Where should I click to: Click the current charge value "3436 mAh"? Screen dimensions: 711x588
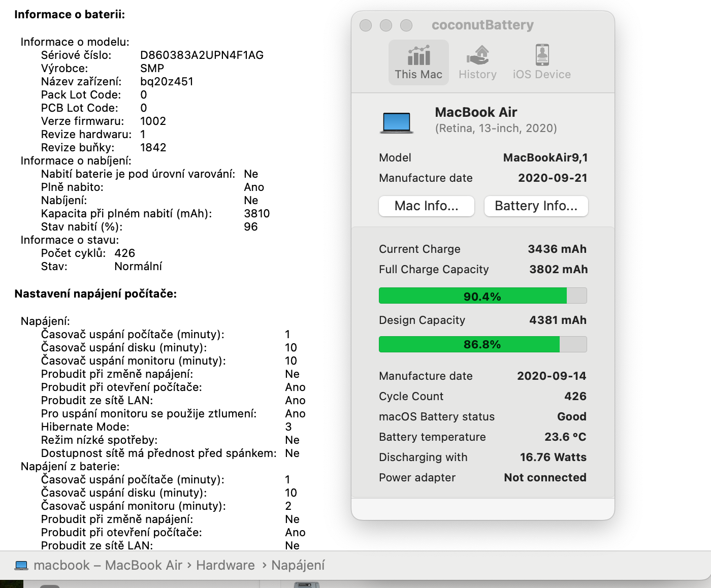tap(557, 249)
